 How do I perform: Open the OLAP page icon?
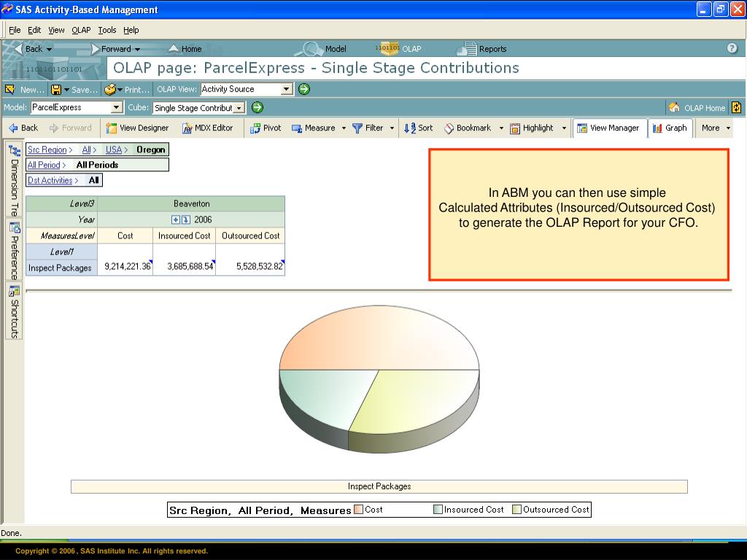(387, 48)
